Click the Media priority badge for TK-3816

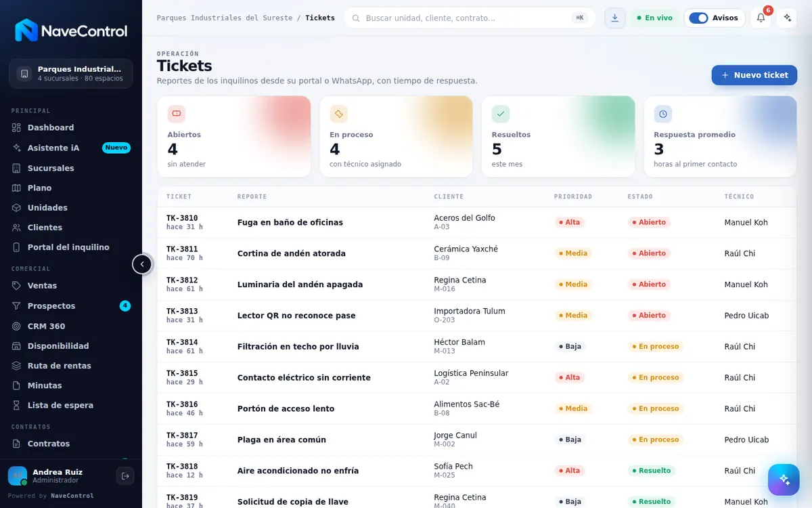coord(572,408)
